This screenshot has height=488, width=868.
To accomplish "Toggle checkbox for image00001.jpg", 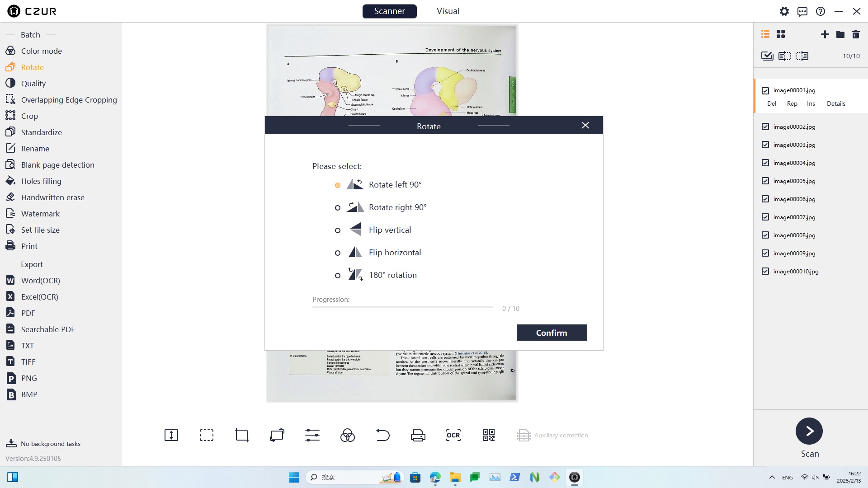I will pyautogui.click(x=765, y=90).
